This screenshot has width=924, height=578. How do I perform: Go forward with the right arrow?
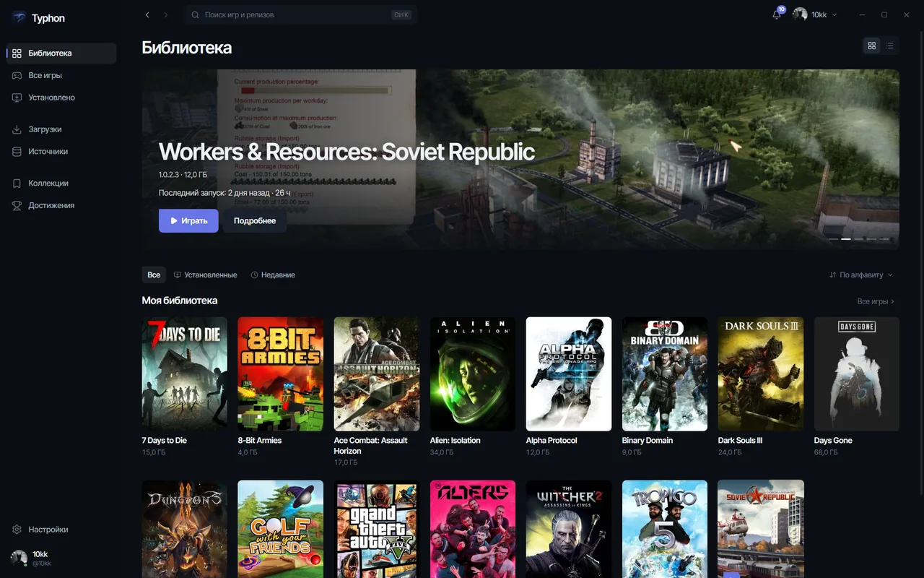tap(166, 14)
